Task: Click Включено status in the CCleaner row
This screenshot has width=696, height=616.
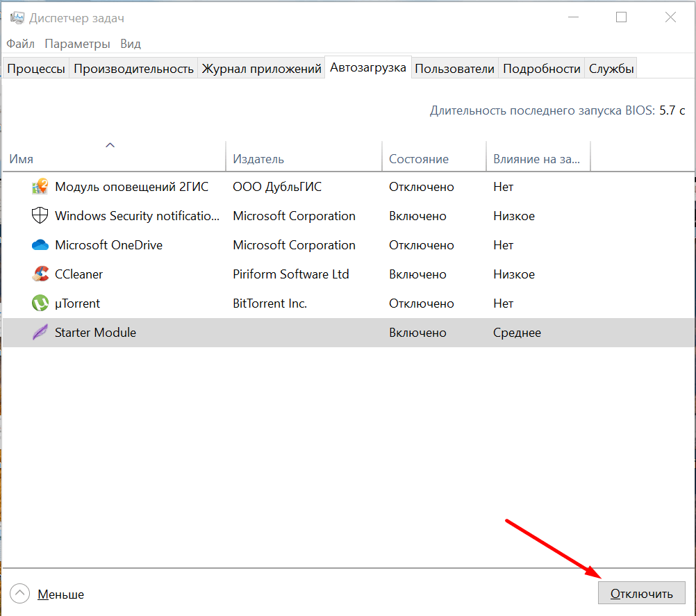Action: click(417, 274)
